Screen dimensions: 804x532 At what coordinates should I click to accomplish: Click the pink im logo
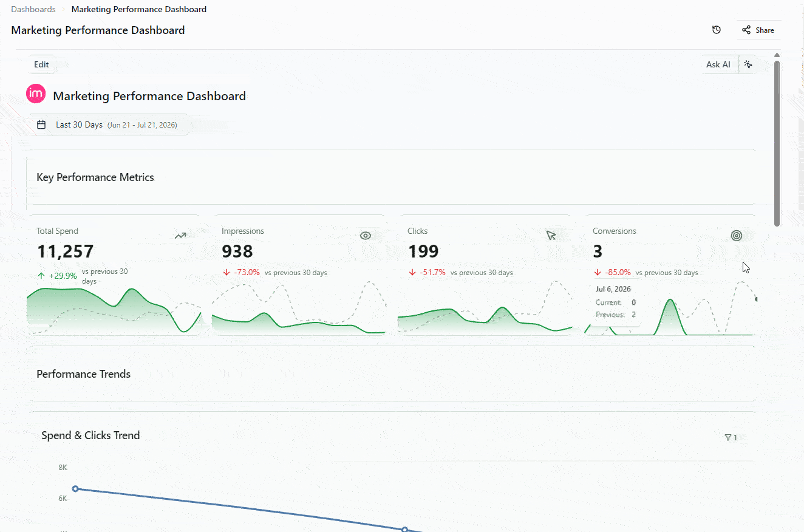(36, 94)
